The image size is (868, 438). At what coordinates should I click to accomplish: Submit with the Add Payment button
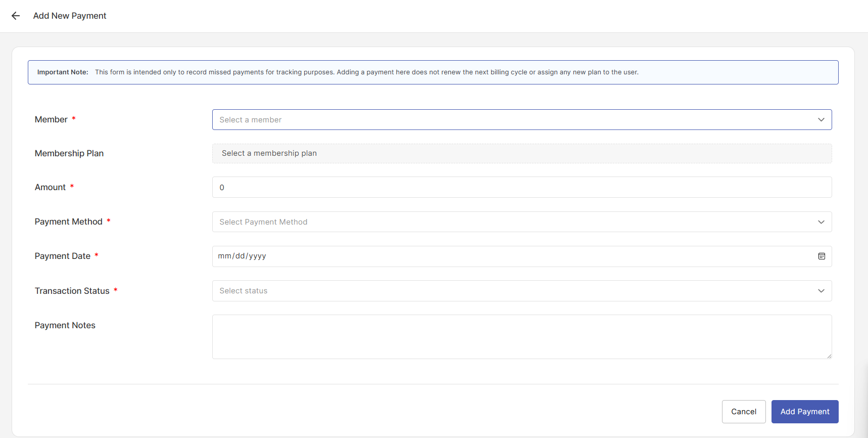pos(805,412)
